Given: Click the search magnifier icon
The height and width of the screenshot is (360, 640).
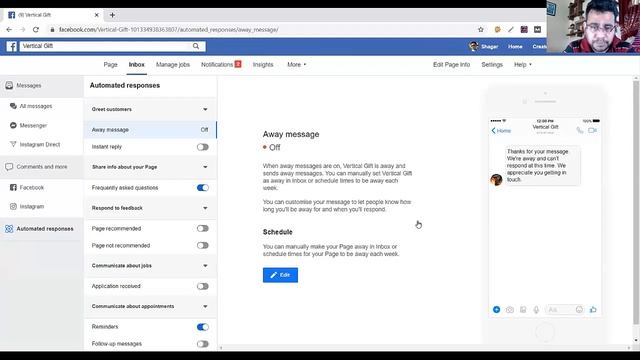Looking at the screenshot, I should tap(196, 46).
